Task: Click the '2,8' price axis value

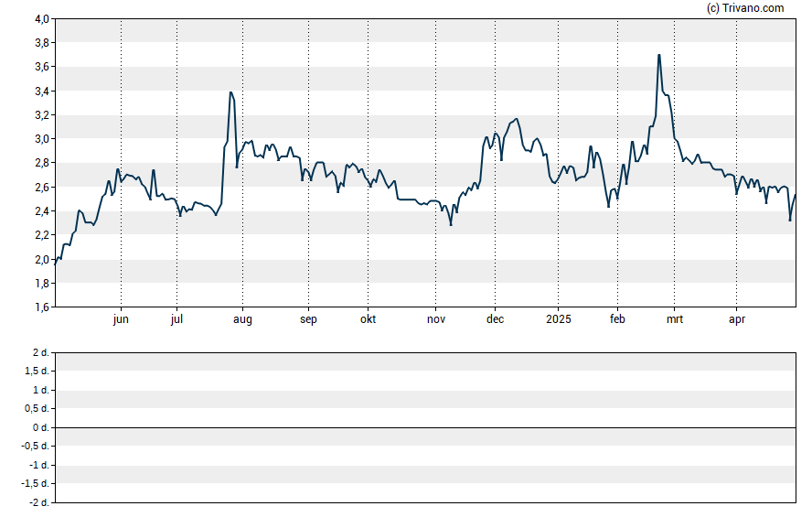Action: (42, 163)
